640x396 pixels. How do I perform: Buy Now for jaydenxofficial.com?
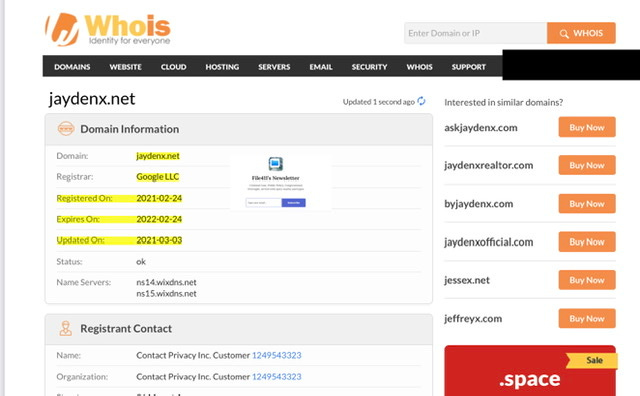click(587, 242)
